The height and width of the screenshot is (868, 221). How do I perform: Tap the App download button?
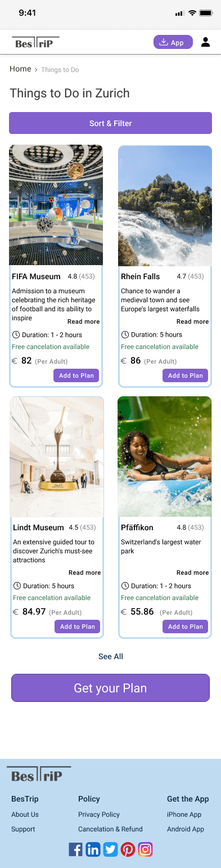[173, 42]
